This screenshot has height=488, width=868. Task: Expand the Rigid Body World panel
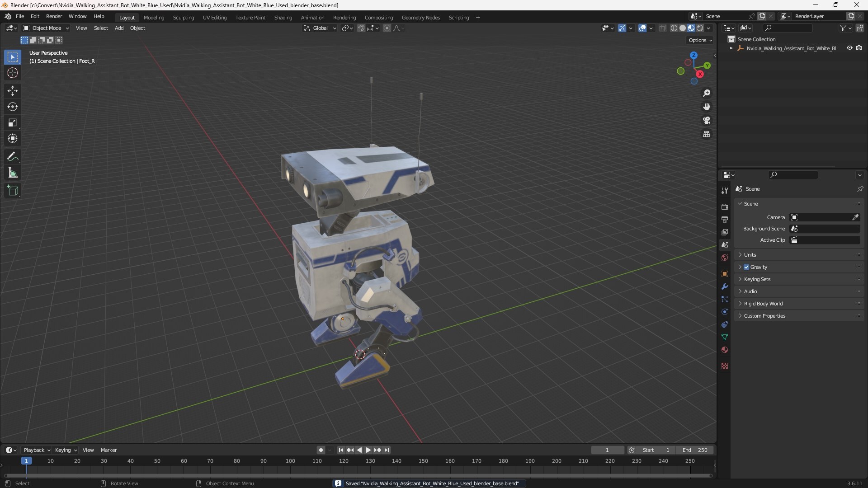pyautogui.click(x=799, y=304)
